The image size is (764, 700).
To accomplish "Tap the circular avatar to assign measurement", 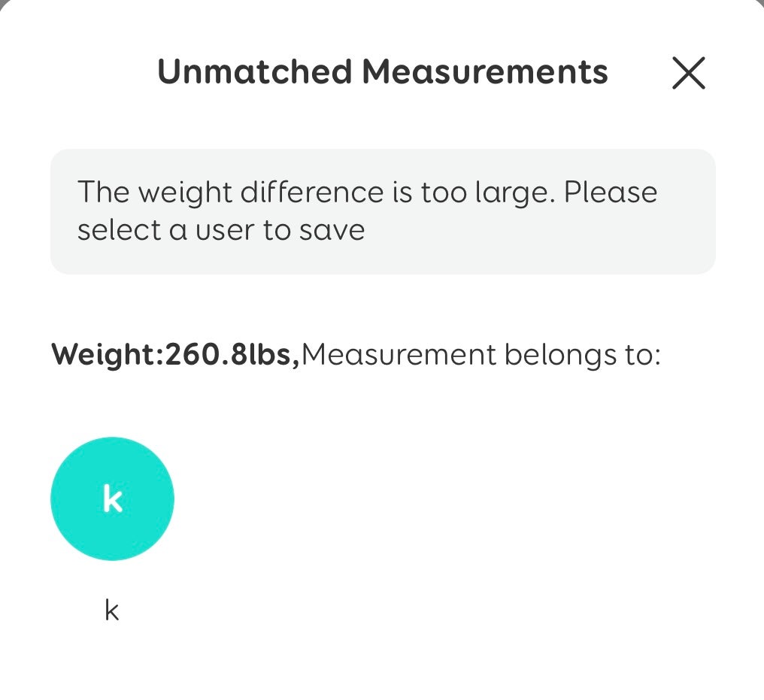I will (x=112, y=498).
